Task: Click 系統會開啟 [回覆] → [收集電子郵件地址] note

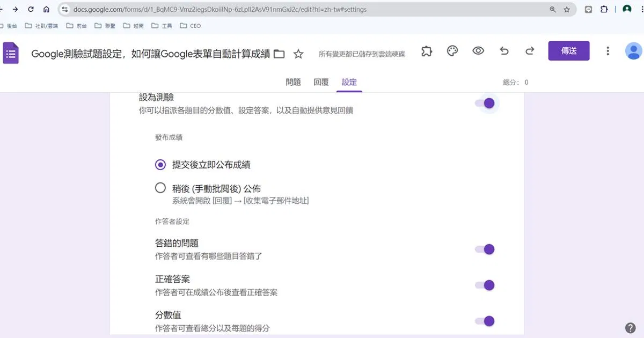Action: [x=240, y=201]
